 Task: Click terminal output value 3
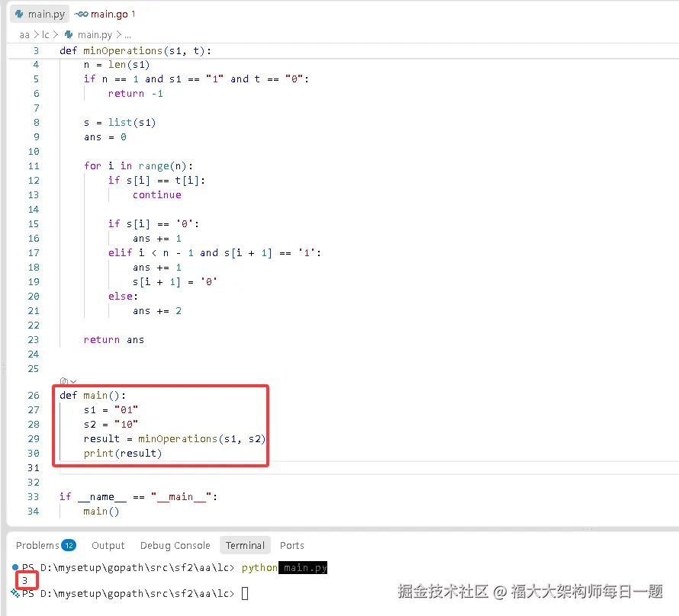pyautogui.click(x=25, y=580)
